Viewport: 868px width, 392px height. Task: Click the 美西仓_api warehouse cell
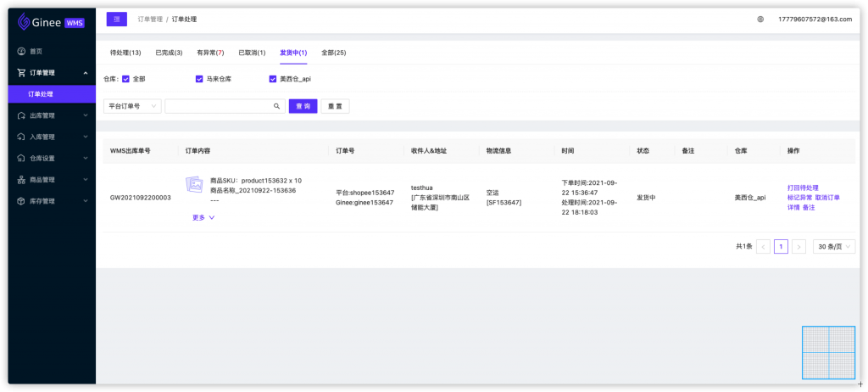[x=750, y=198]
